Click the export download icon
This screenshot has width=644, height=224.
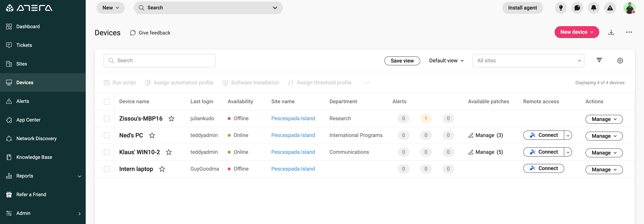pyautogui.click(x=611, y=32)
